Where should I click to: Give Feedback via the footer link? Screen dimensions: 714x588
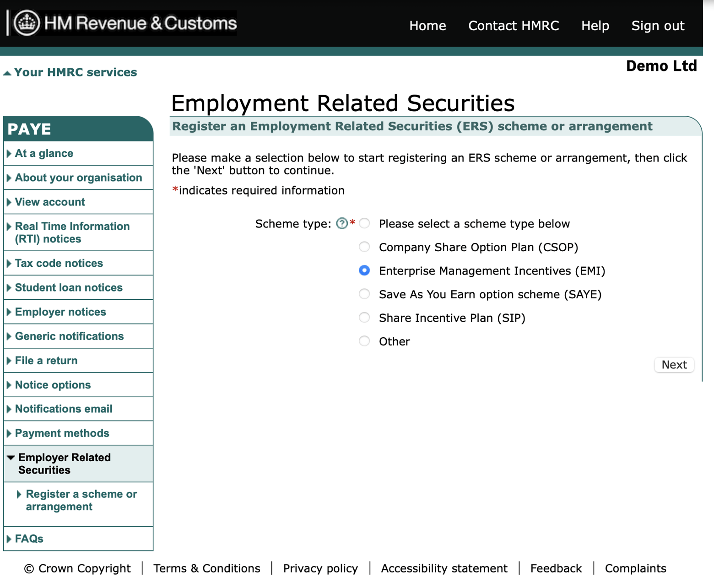coord(556,568)
